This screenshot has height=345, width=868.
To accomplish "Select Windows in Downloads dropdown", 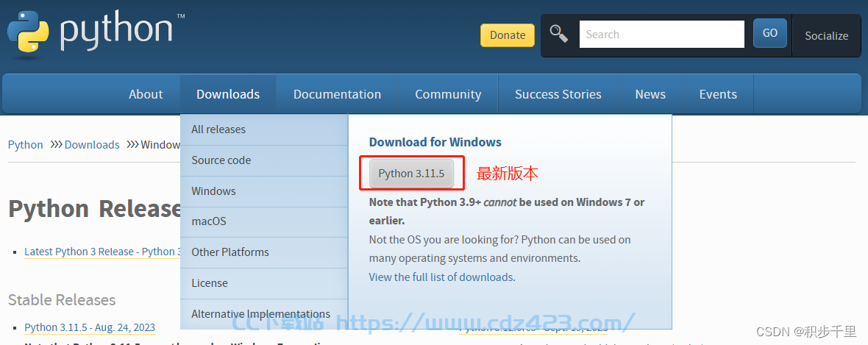I will click(x=264, y=191).
